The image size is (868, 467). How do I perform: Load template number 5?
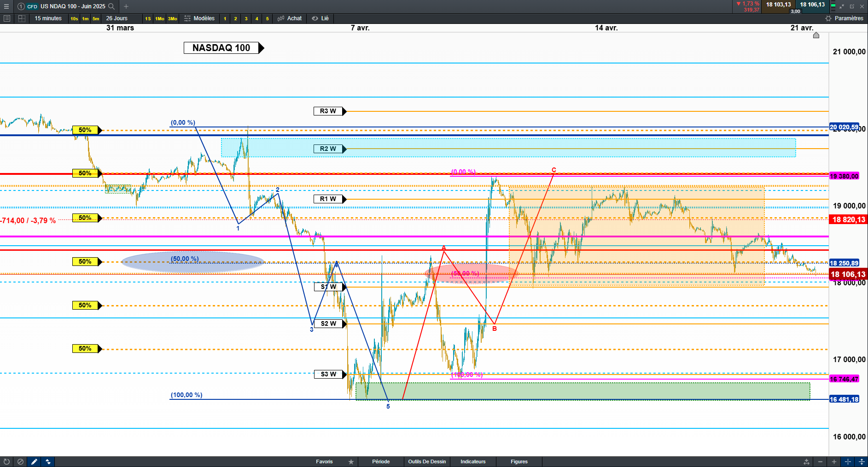tap(268, 19)
